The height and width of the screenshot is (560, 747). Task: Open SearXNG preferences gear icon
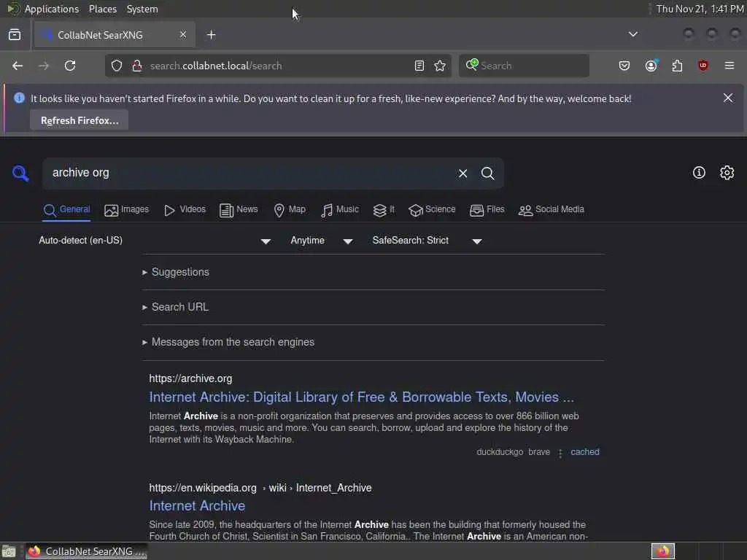point(727,172)
